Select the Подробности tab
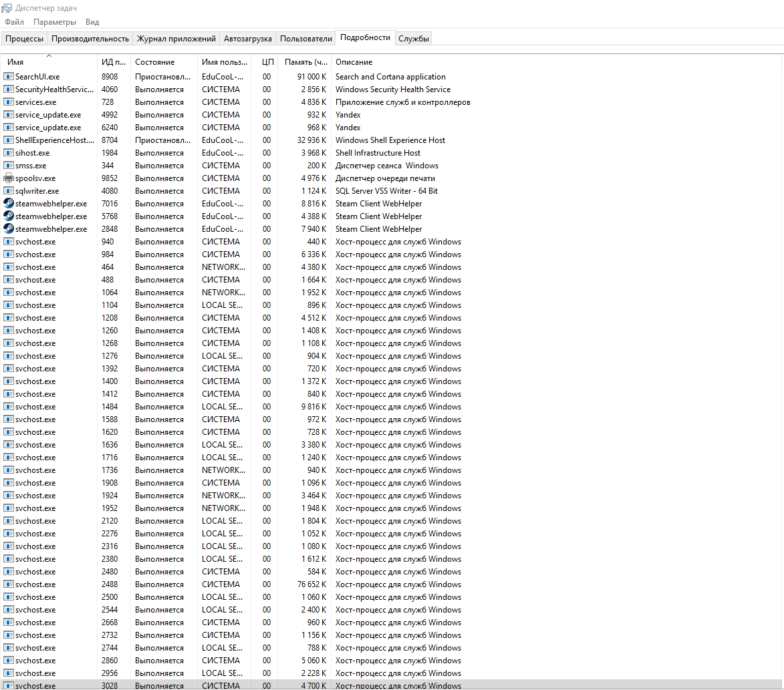This screenshot has width=784, height=690. [365, 37]
